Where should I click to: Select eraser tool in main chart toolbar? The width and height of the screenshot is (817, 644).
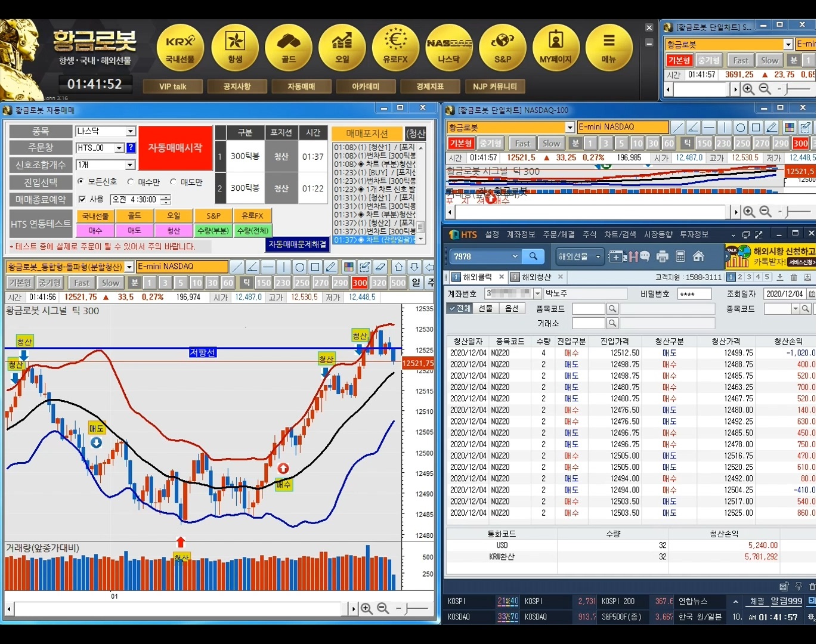tap(380, 267)
